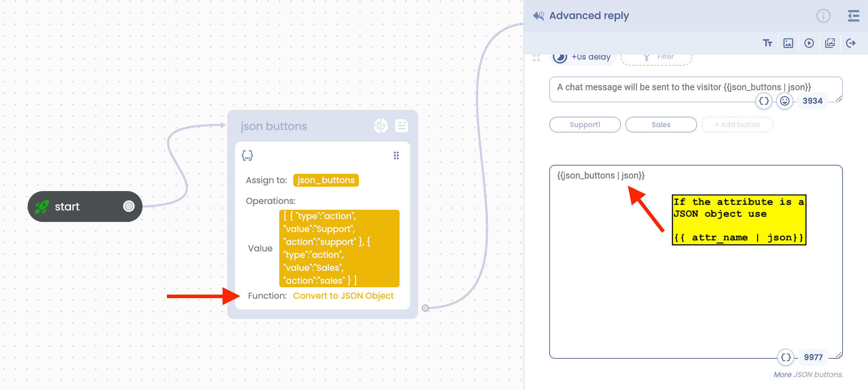868x390 pixels.
Task: Click the Assign to: label
Action: pyautogui.click(x=266, y=180)
